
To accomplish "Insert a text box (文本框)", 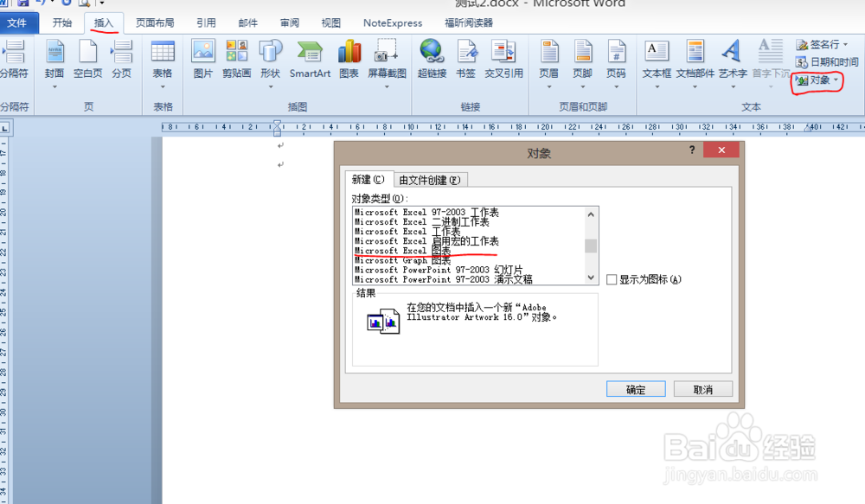I will pyautogui.click(x=657, y=60).
